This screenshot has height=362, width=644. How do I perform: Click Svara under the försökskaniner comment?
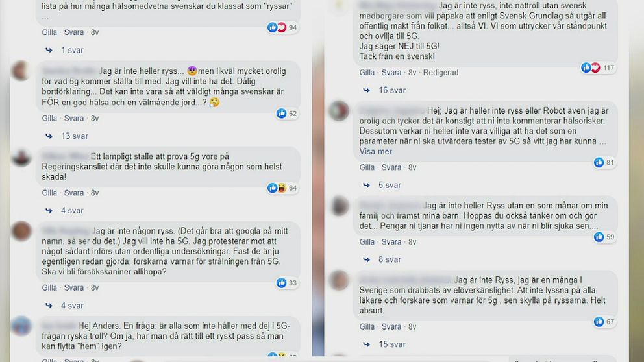[x=73, y=287]
